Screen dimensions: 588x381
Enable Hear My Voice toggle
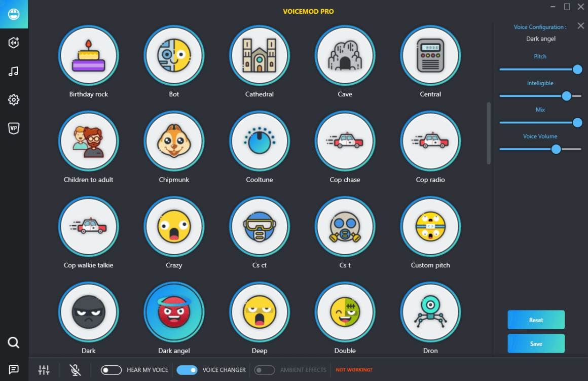tap(111, 370)
